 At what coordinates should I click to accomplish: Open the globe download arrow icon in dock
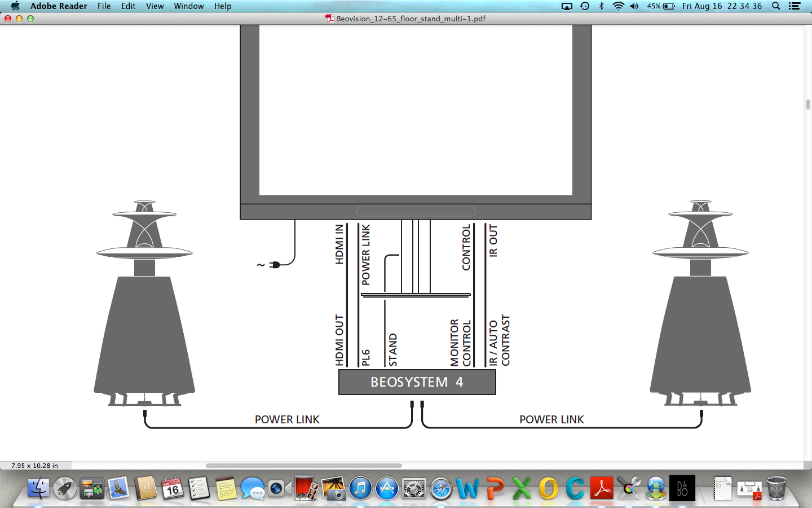[x=656, y=488]
